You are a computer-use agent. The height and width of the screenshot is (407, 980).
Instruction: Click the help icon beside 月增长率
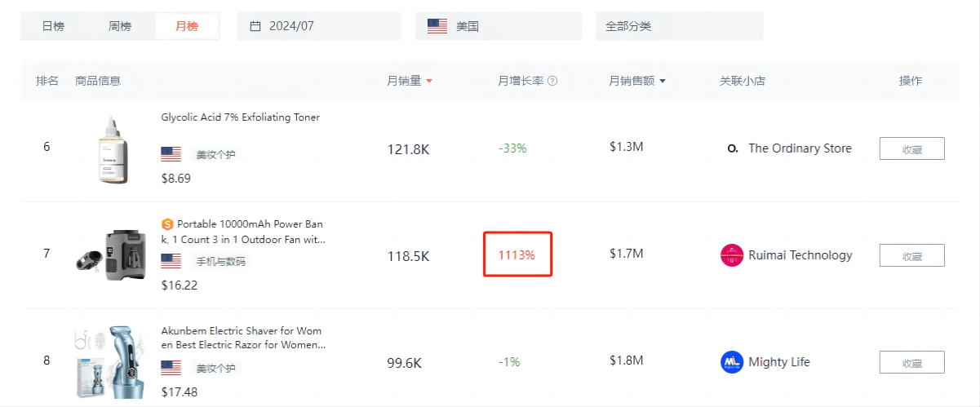pyautogui.click(x=552, y=81)
